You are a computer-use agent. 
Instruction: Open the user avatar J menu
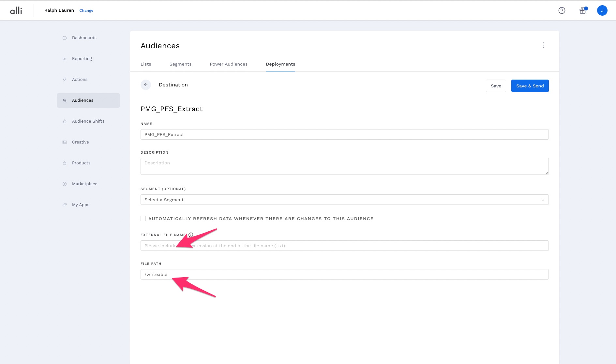602,10
